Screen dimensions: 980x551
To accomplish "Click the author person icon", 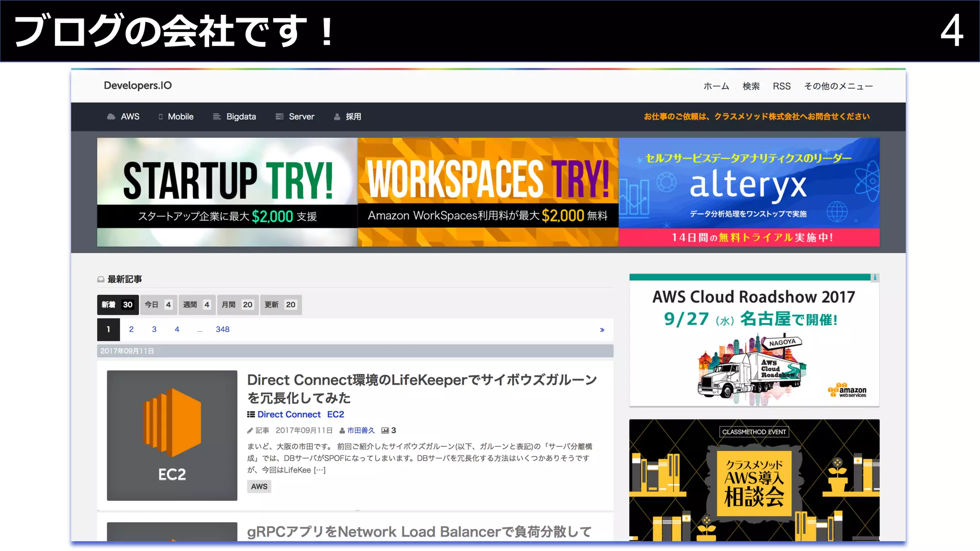I will (342, 431).
